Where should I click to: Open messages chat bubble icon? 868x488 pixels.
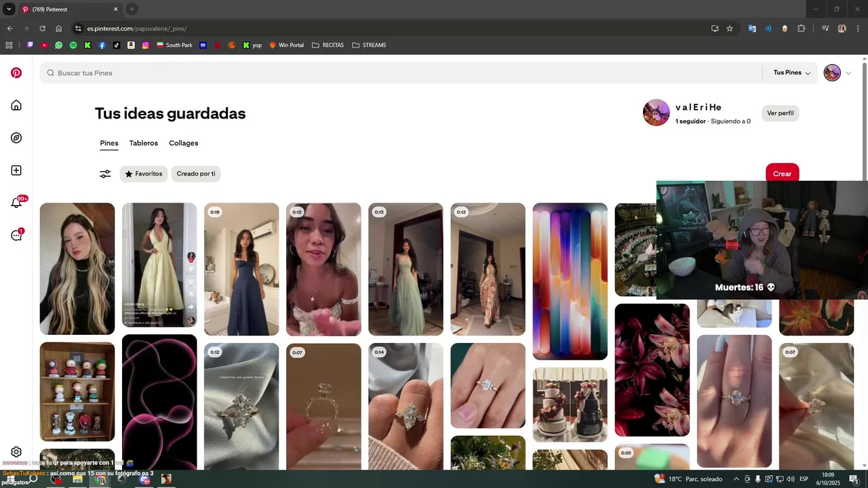click(16, 235)
